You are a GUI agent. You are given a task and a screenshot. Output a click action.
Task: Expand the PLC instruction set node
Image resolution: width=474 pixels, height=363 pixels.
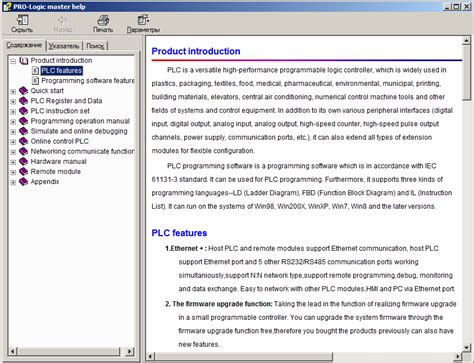point(13,112)
